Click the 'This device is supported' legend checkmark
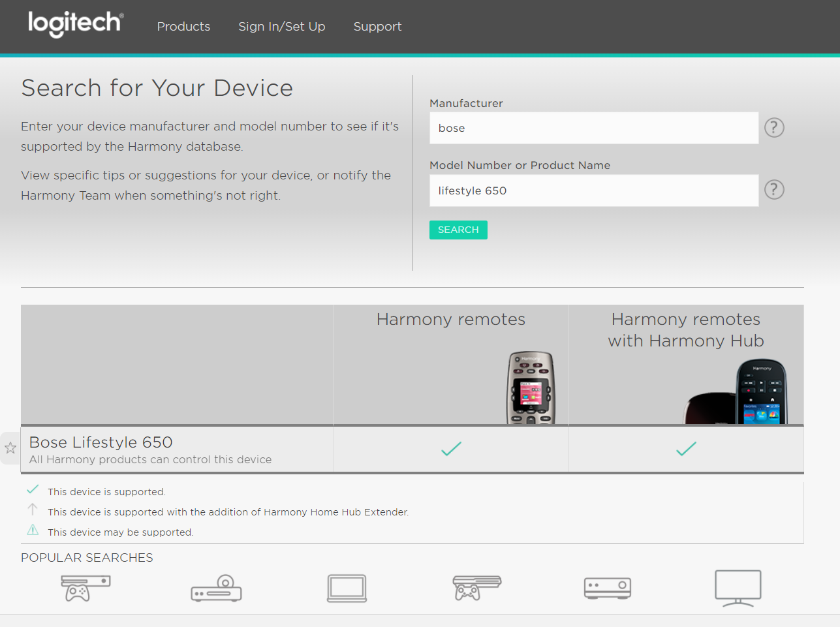 [33, 489]
